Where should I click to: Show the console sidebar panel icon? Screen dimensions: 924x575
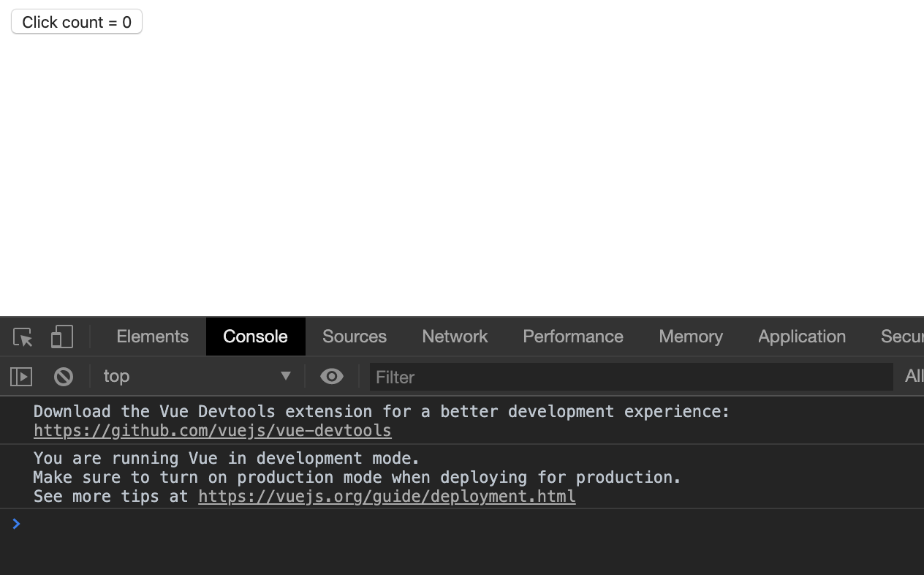coord(21,377)
